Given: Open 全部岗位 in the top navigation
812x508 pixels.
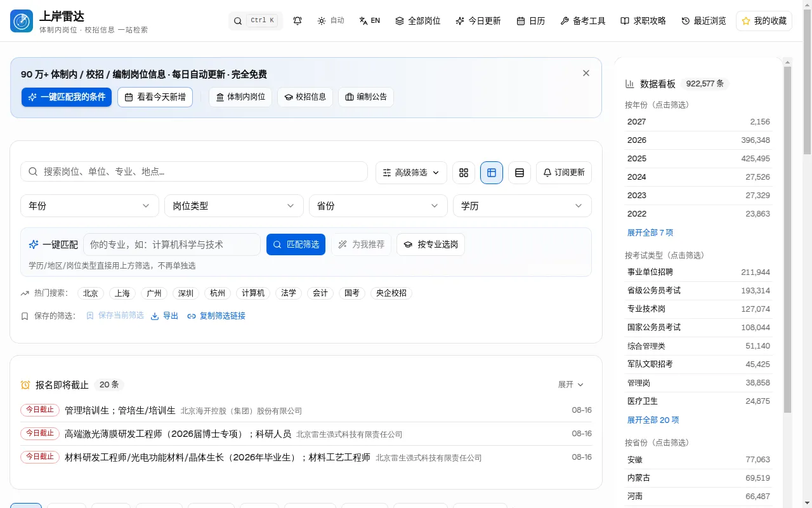Looking at the screenshot, I should 417,21.
